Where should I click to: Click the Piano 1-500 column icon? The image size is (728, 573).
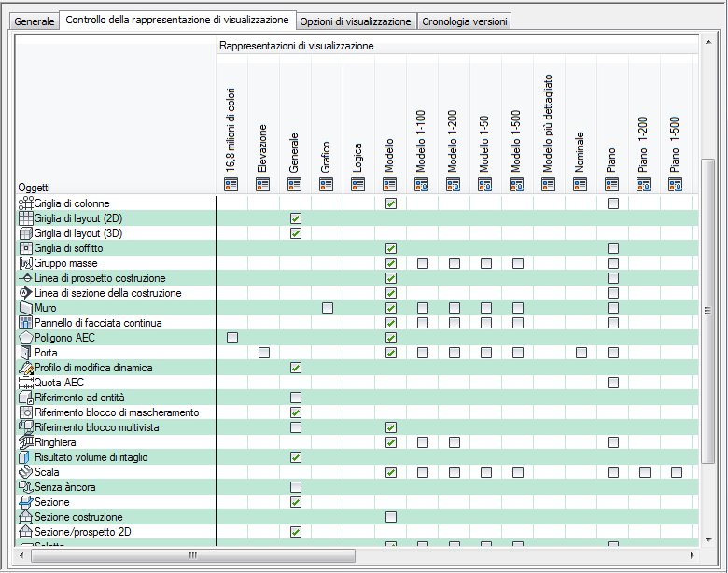[676, 185]
